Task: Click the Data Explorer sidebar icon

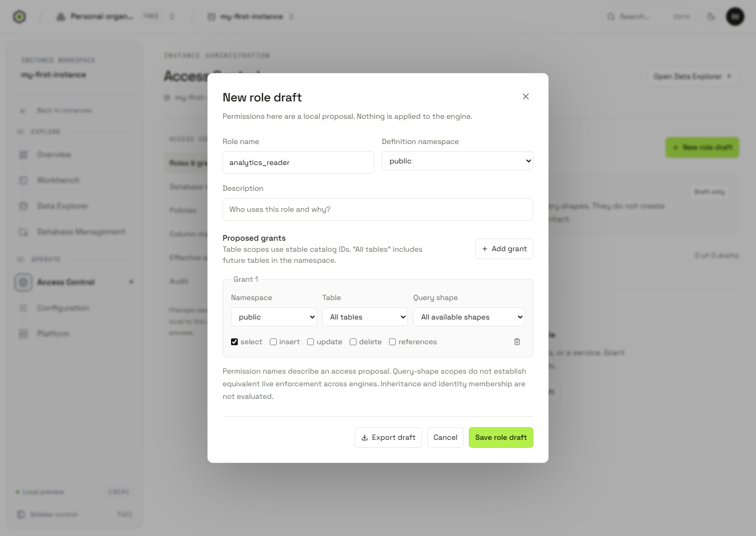Action: point(23,206)
